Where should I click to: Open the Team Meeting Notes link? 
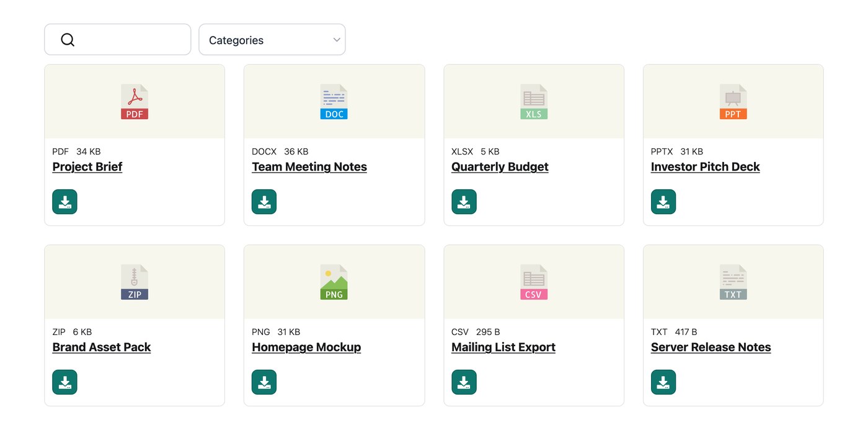point(309,167)
